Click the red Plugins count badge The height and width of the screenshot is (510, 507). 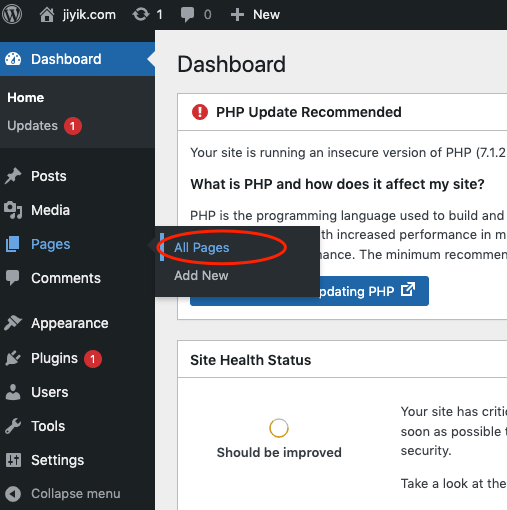coord(93,359)
